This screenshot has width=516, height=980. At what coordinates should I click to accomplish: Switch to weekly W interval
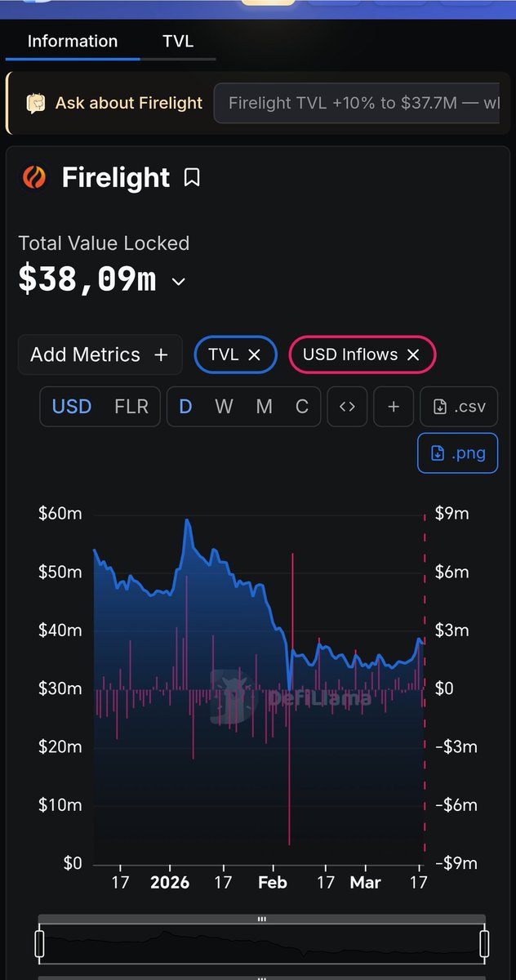[224, 407]
